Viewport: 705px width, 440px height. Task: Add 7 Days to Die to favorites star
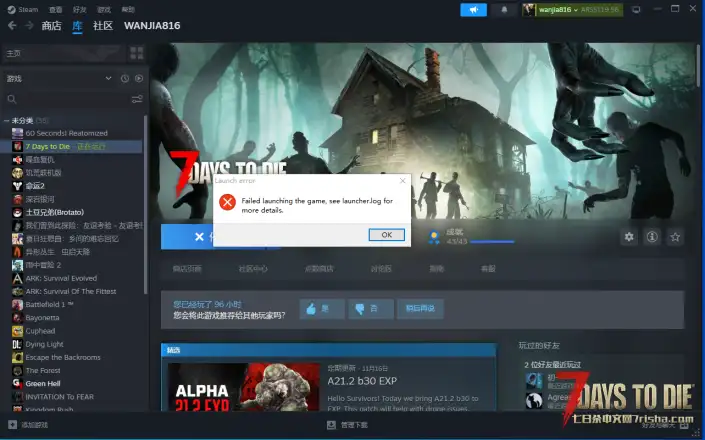click(x=675, y=236)
